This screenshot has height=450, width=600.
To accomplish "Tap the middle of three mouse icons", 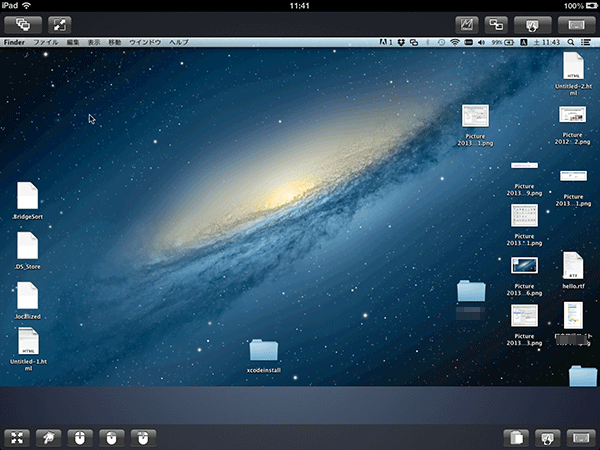I will click(x=111, y=437).
